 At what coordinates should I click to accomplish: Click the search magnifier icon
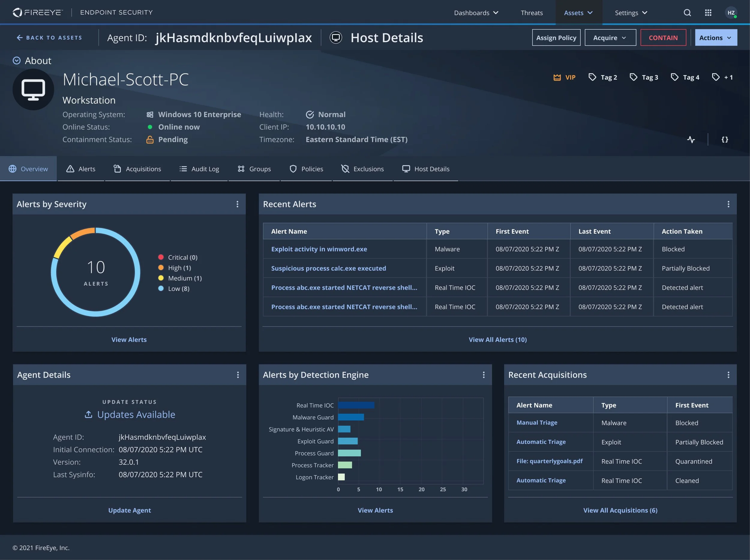click(687, 13)
